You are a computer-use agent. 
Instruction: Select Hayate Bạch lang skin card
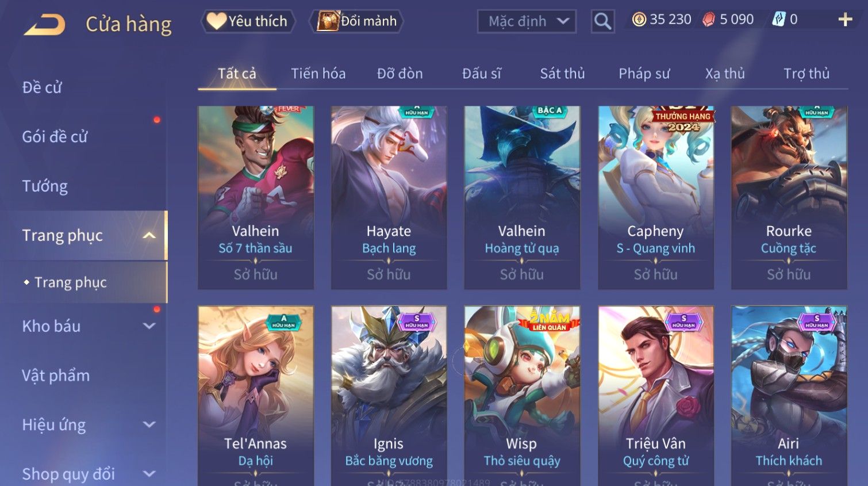point(389,197)
